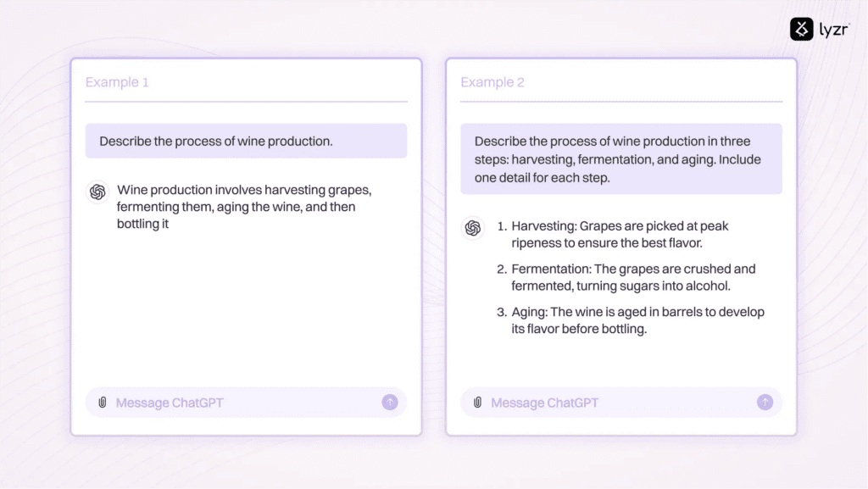The image size is (868, 489).
Task: Click the three-step wine production prompt bubble
Action: 621,158
